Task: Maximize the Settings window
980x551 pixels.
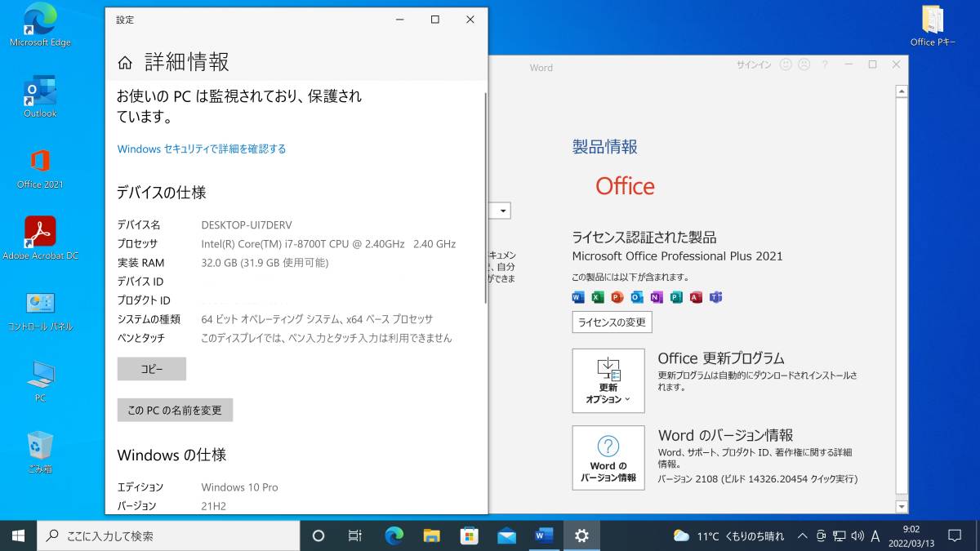Action: tap(435, 20)
